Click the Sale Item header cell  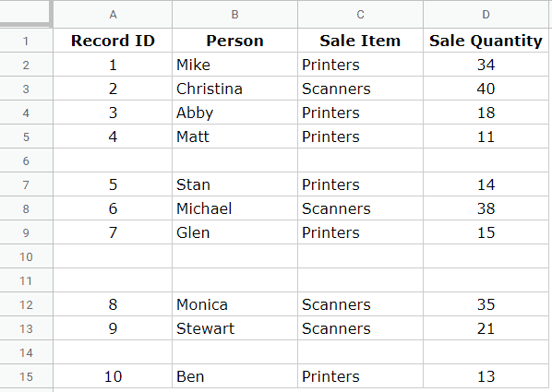360,41
